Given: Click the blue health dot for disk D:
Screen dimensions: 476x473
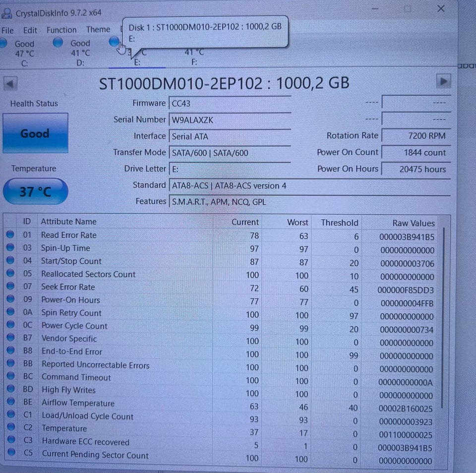Looking at the screenshot, I should pos(58,42).
